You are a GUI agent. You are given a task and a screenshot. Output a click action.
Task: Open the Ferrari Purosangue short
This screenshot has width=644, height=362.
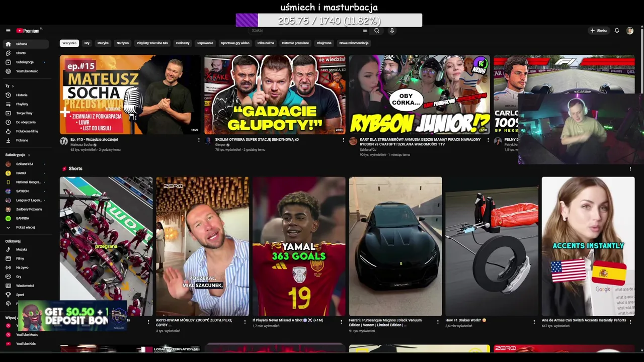pyautogui.click(x=395, y=246)
